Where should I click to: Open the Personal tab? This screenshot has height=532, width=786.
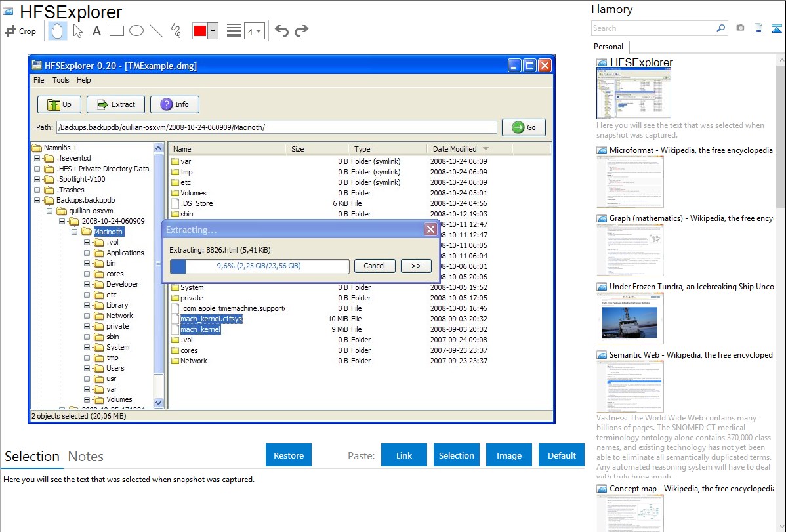point(609,47)
